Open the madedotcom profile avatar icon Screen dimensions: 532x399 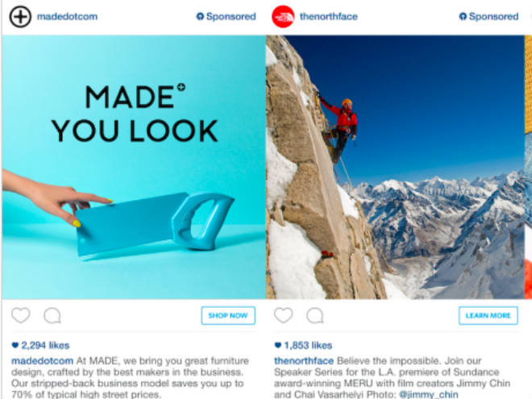(x=20, y=17)
